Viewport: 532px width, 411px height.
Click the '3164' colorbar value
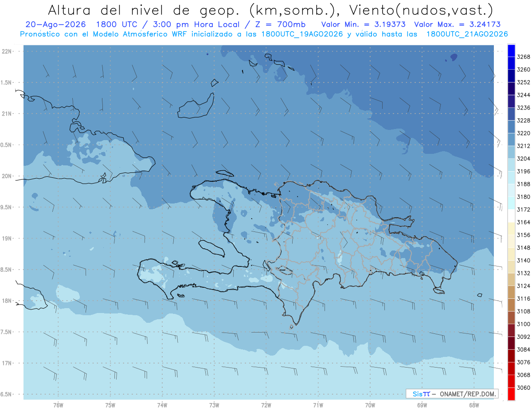(x=524, y=222)
